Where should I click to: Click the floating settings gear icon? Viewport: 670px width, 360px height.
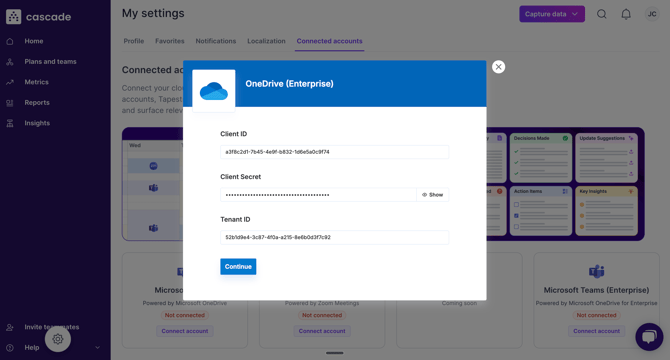(x=58, y=339)
